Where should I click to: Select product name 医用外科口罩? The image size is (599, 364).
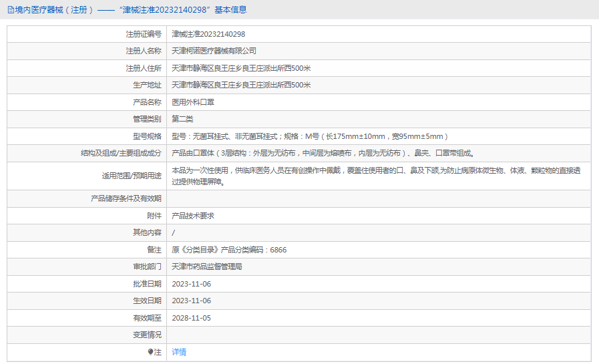(193, 102)
